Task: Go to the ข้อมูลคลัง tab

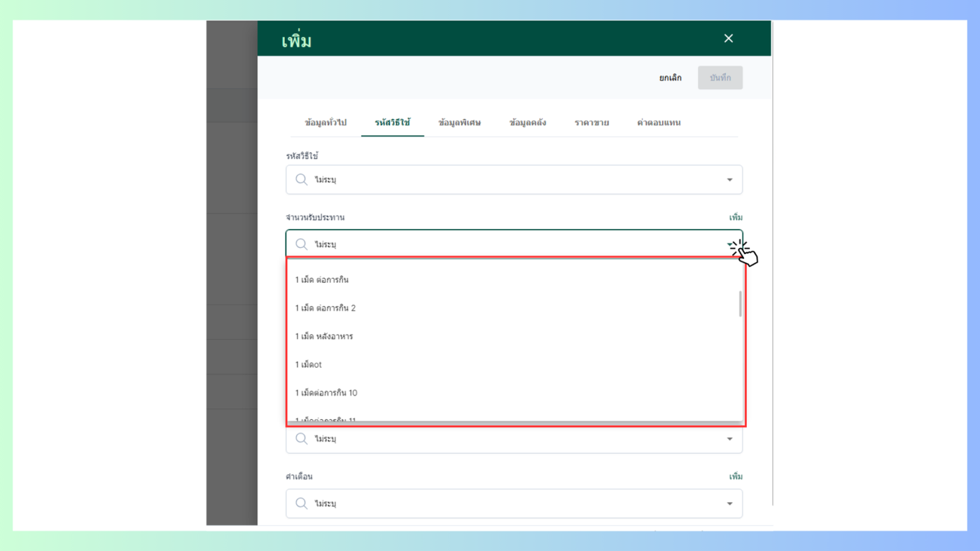Action: pos(528,123)
